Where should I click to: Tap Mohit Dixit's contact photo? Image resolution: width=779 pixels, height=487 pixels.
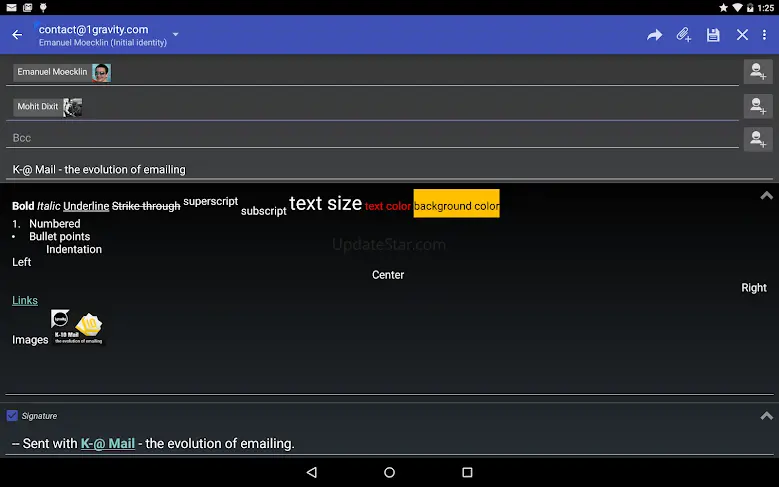coord(73,107)
